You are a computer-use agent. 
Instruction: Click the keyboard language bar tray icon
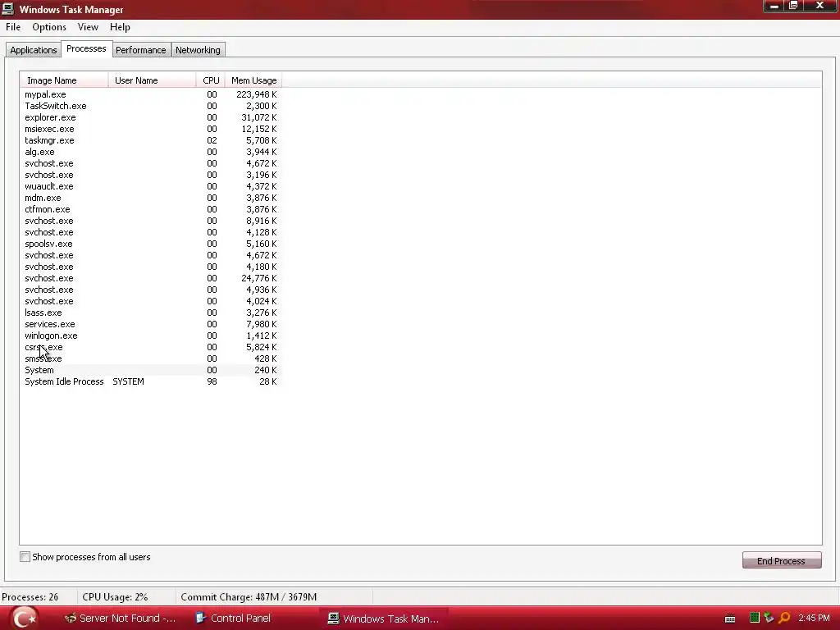729,619
